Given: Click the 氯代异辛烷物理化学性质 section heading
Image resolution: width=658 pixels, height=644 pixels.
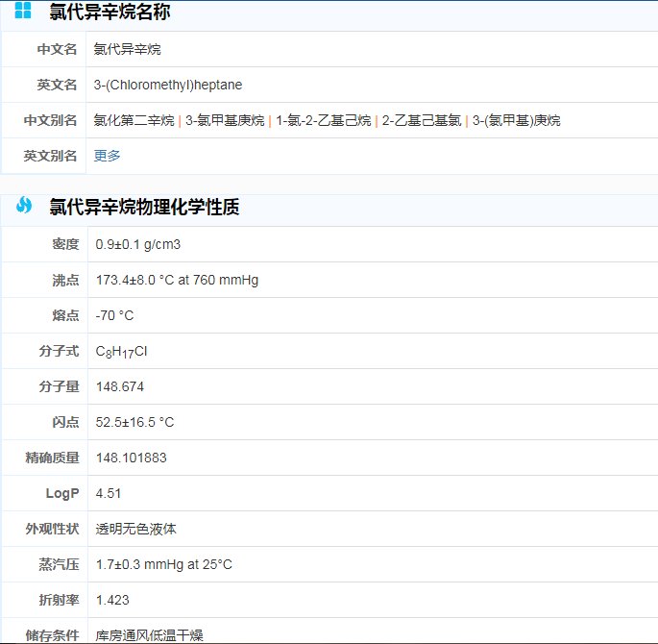Looking at the screenshot, I should 144,207.
